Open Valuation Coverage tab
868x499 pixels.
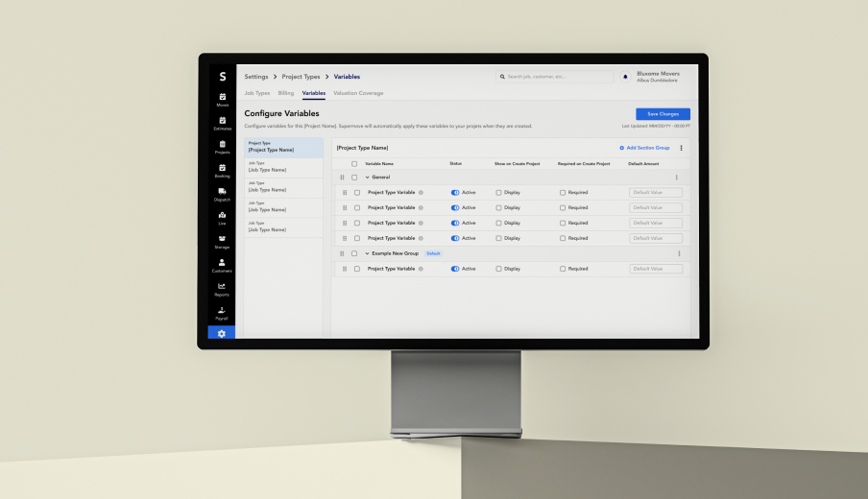pyautogui.click(x=358, y=93)
